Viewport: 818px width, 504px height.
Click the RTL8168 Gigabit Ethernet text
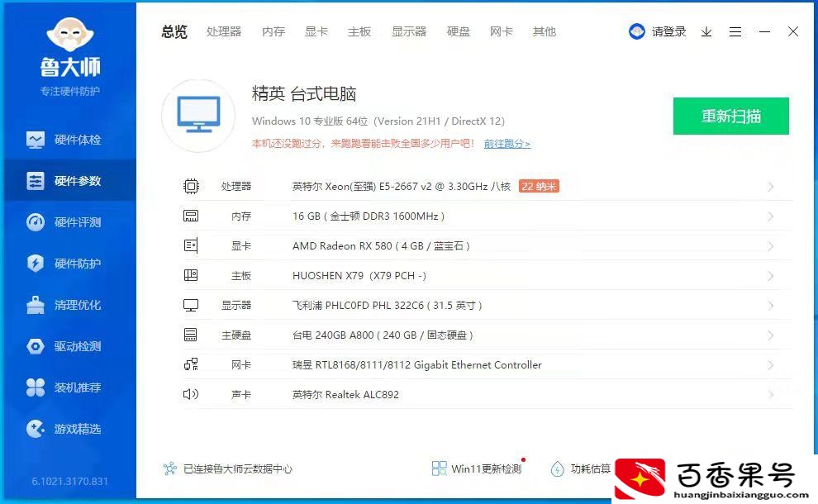tap(416, 364)
